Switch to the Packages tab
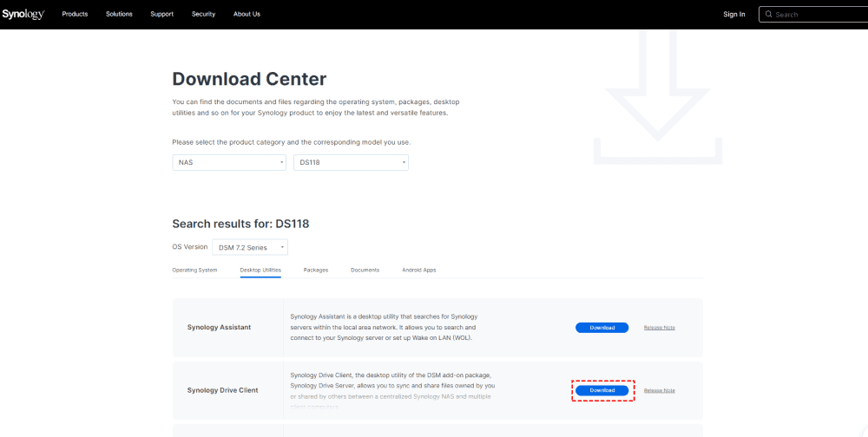The width and height of the screenshot is (868, 437). [316, 270]
